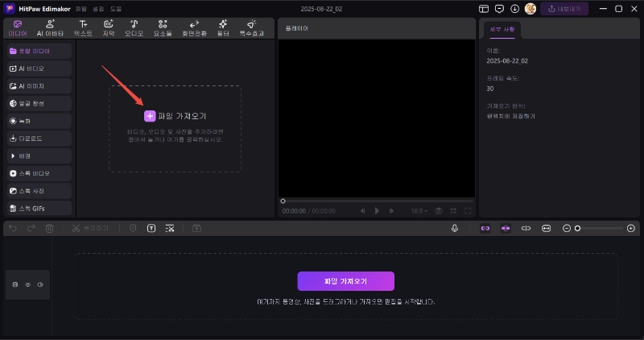The height and width of the screenshot is (340, 644).
Task: Step to the next frame
Action: pyautogui.click(x=391, y=211)
